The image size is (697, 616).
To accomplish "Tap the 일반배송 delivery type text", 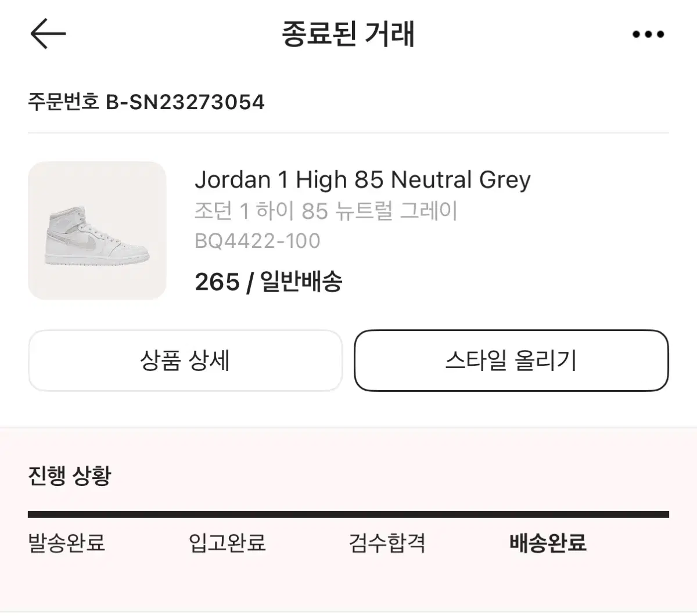I will click(301, 282).
